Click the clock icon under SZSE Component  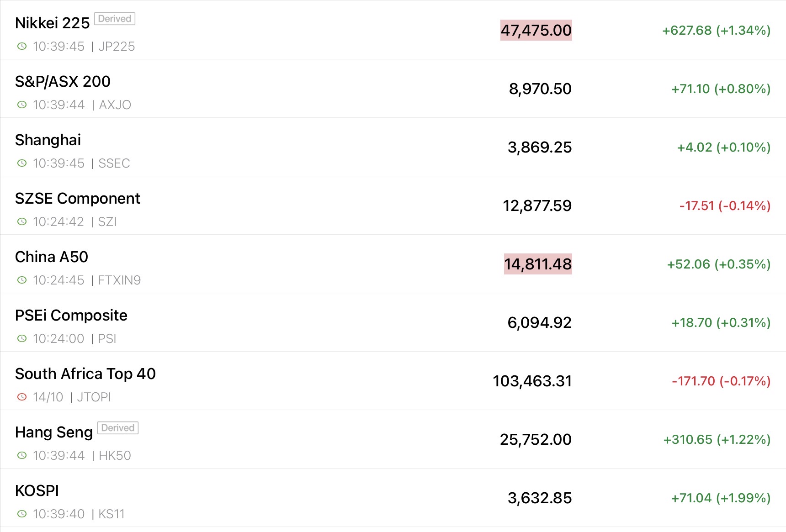[x=22, y=221]
